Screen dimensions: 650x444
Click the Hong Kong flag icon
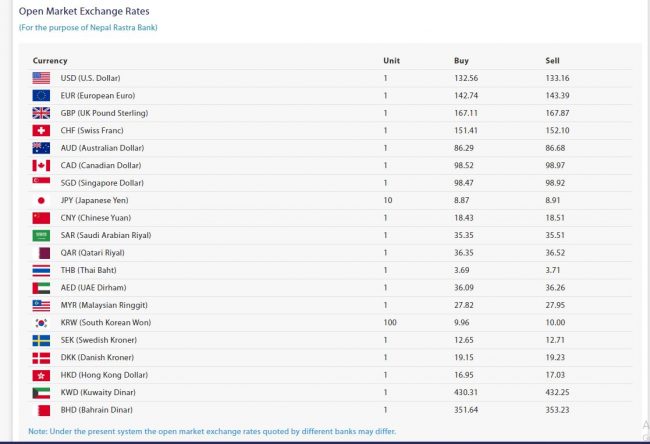tap(41, 375)
